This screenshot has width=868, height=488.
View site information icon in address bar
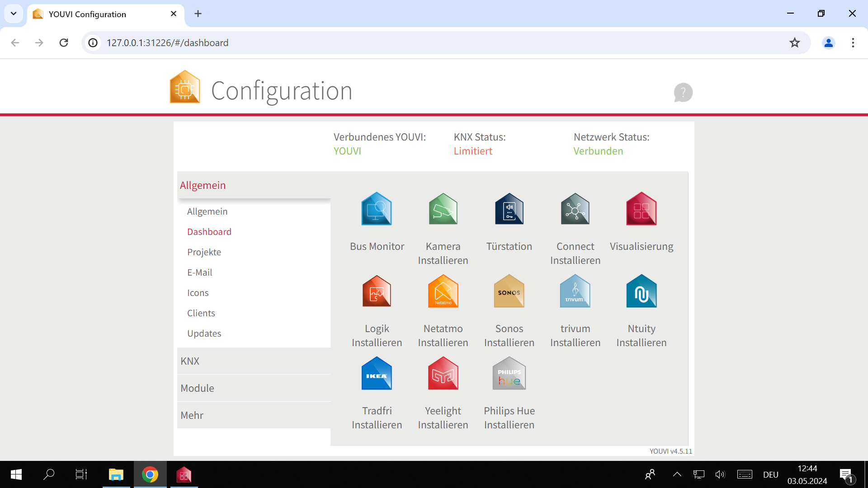point(93,43)
